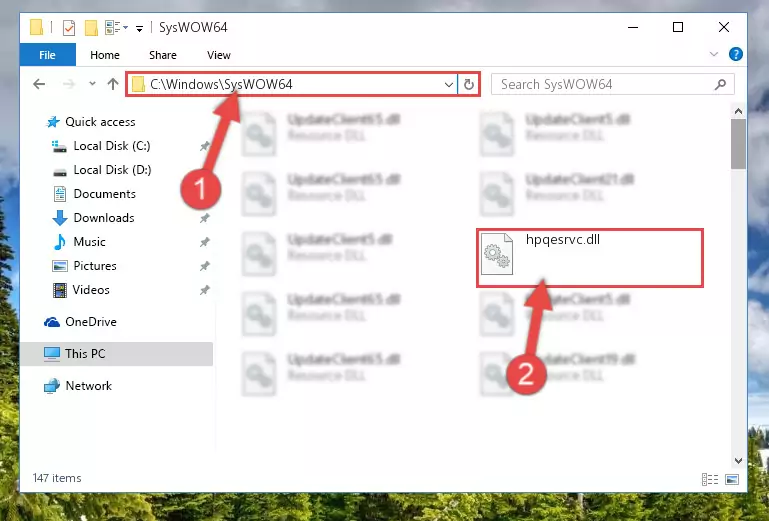Screen dimensions: 769x521
Task: Open Videos in sidebar
Action: [91, 290]
